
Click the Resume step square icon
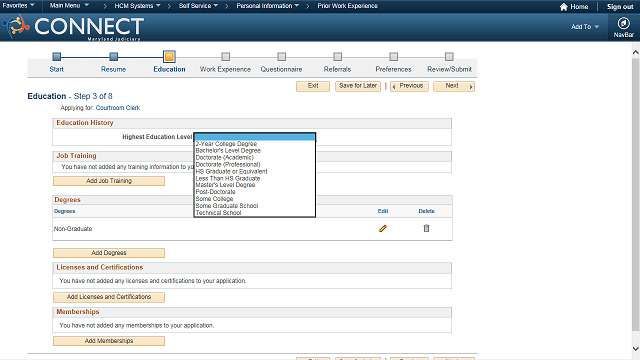click(113, 56)
